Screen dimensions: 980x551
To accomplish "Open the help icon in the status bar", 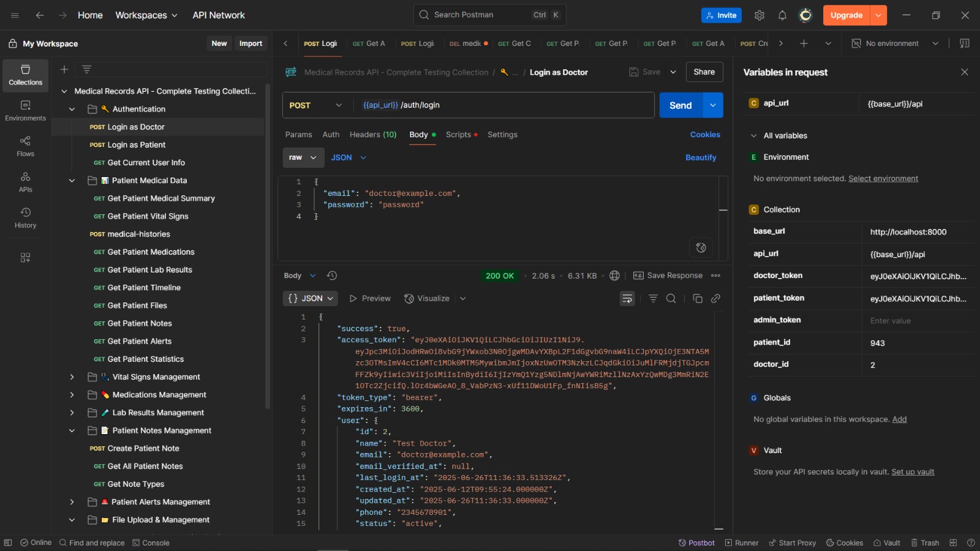I will [971, 542].
